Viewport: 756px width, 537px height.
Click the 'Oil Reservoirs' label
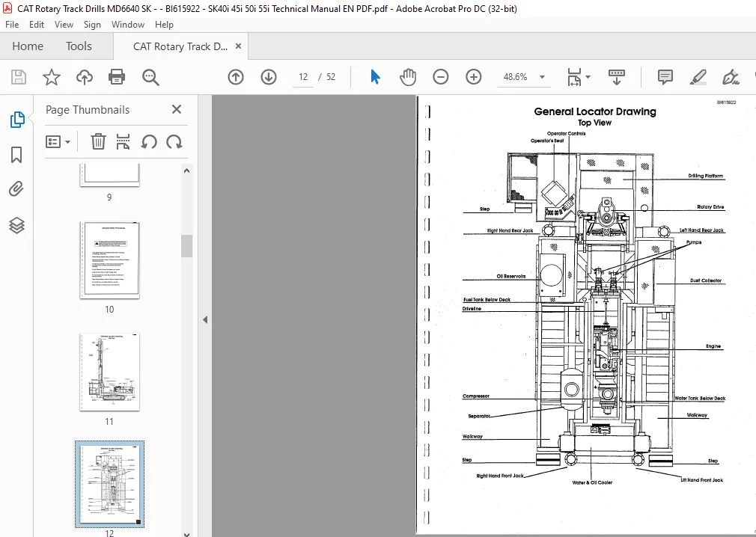click(x=511, y=276)
